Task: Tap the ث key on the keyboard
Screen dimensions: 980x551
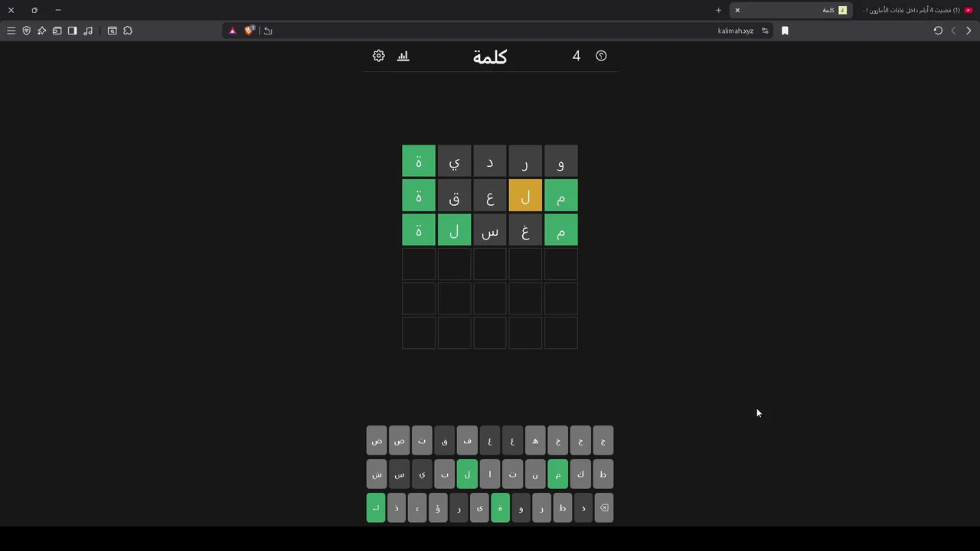Action: pos(422,441)
